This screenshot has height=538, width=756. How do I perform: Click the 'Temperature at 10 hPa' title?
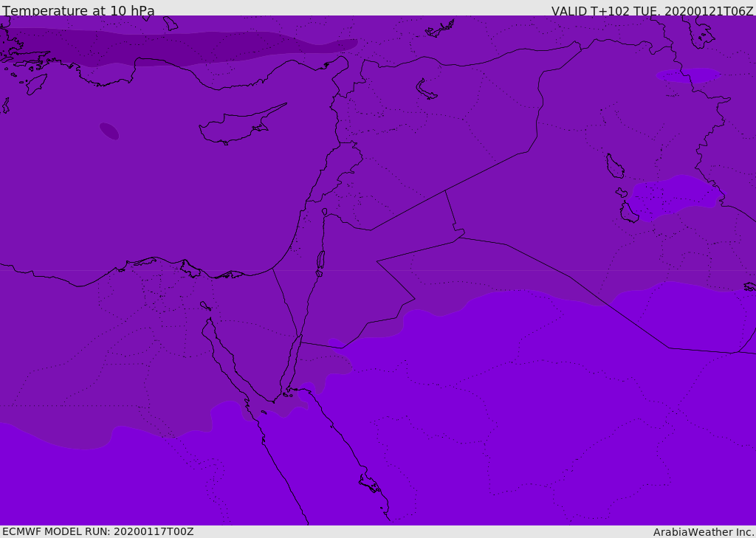78,10
